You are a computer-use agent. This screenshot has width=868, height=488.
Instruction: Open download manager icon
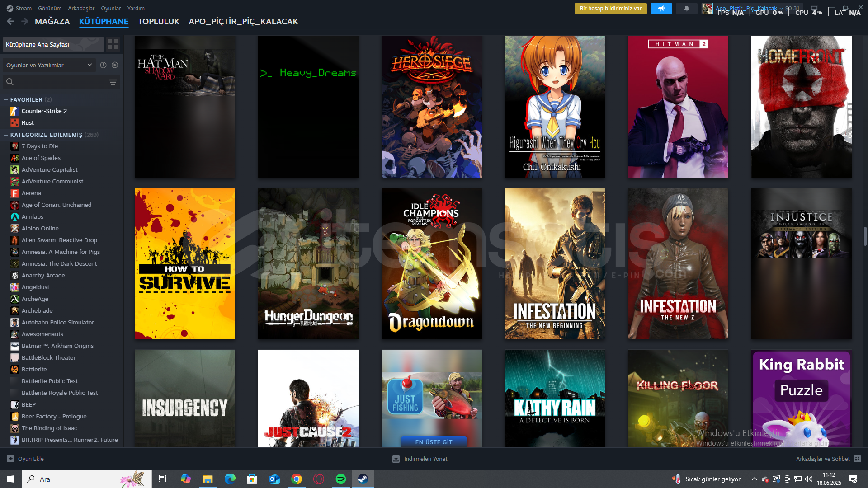tap(396, 459)
